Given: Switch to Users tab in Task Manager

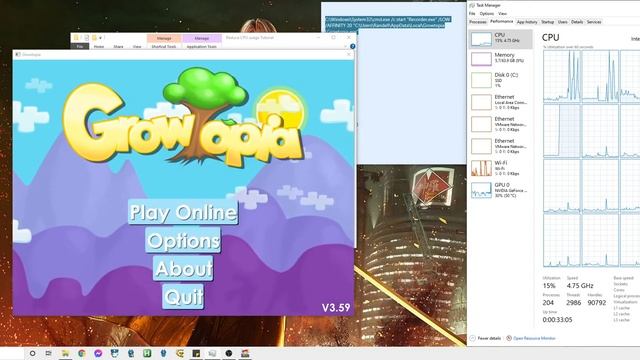Looking at the screenshot, I should click(562, 22).
